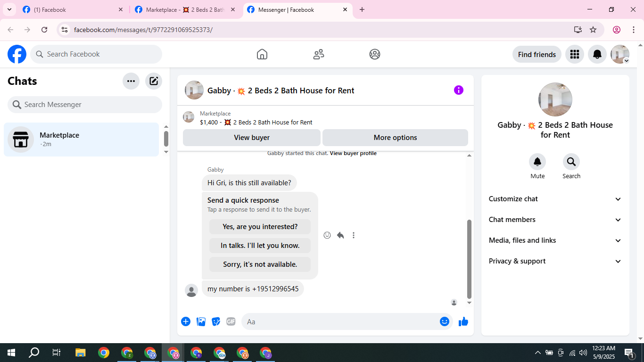Focus the Search Messenger field

point(85,105)
